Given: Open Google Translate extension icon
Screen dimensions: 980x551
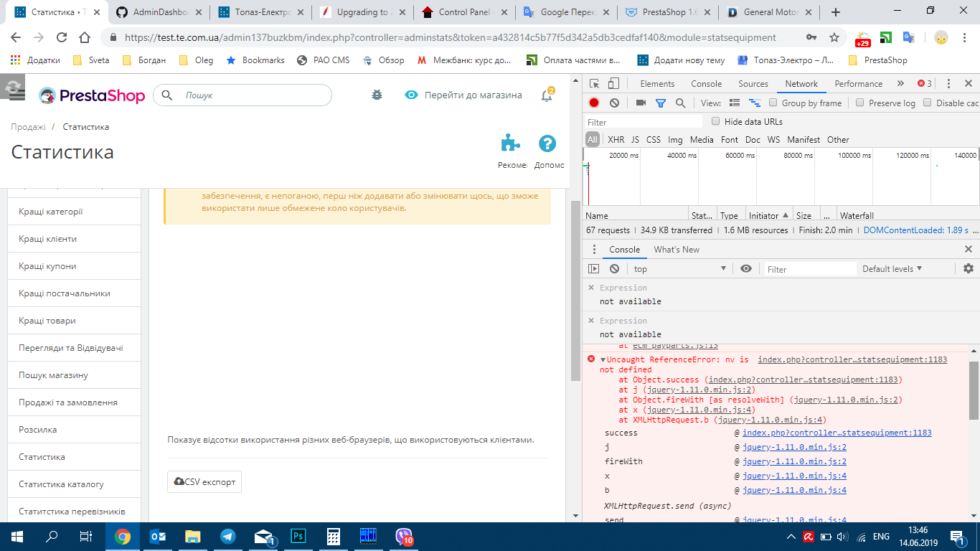Looking at the screenshot, I should tap(908, 37).
